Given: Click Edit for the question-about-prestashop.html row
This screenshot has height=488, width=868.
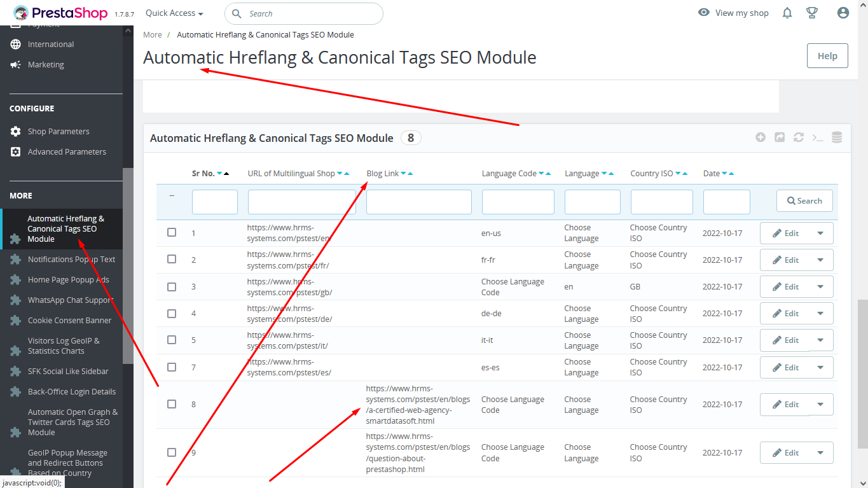Looking at the screenshot, I should [x=785, y=453].
